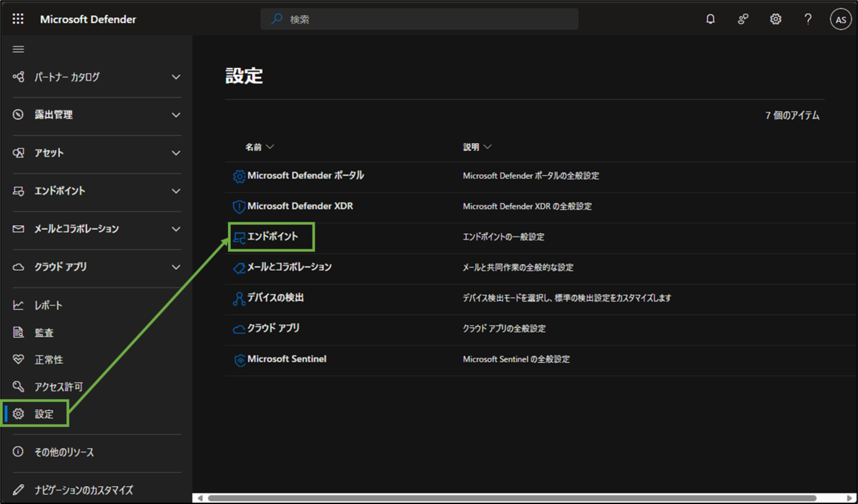Click the 監査 audit icon
The width and height of the screenshot is (858, 504).
pyautogui.click(x=19, y=332)
